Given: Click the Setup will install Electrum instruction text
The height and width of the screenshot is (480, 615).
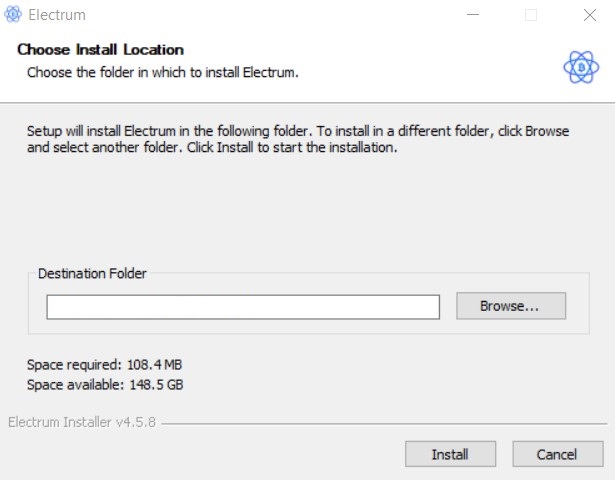Looking at the screenshot, I should pos(298,139).
